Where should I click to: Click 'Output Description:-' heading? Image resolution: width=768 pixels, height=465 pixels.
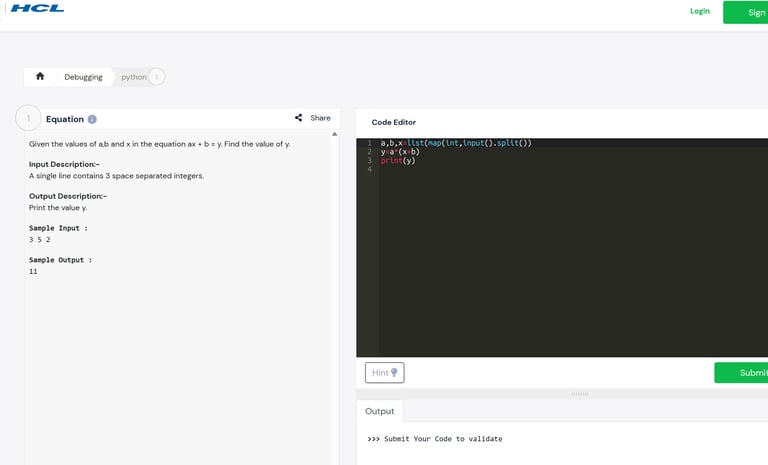(68, 196)
